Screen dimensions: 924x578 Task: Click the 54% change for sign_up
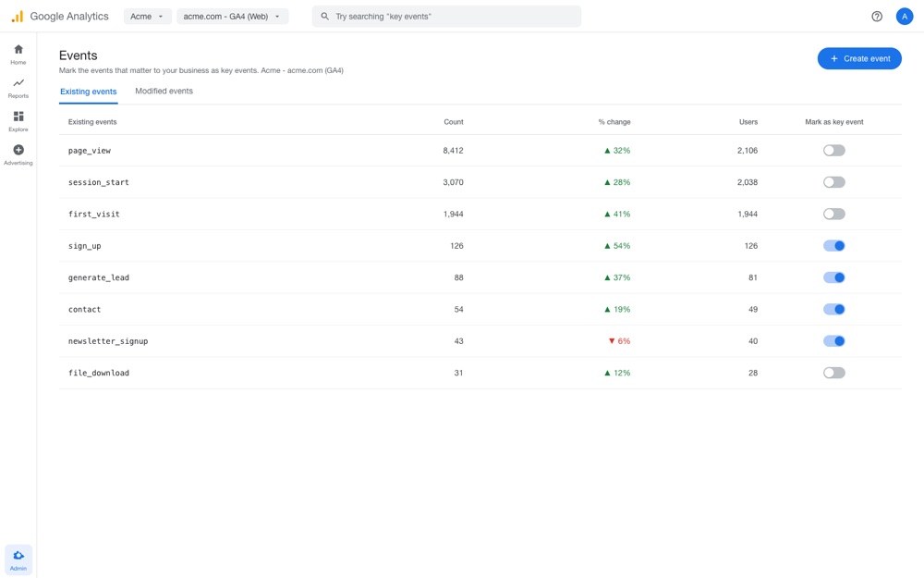(x=617, y=246)
